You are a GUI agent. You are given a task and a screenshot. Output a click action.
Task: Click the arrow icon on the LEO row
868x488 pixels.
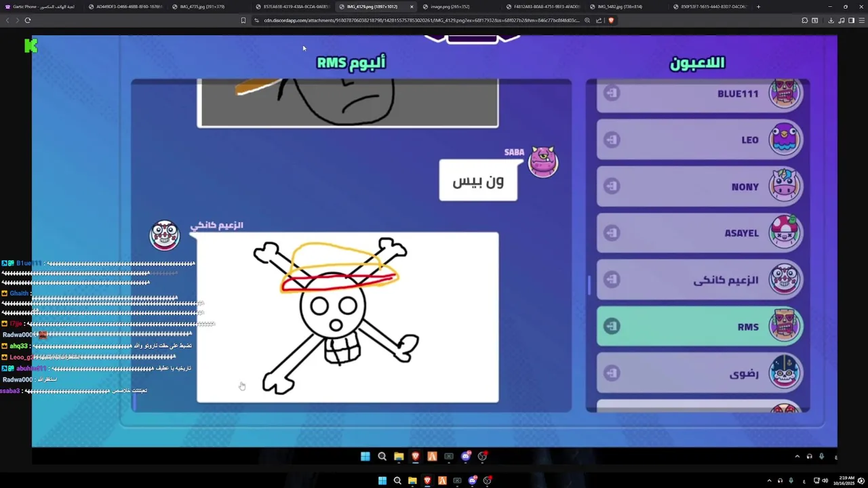(612, 140)
